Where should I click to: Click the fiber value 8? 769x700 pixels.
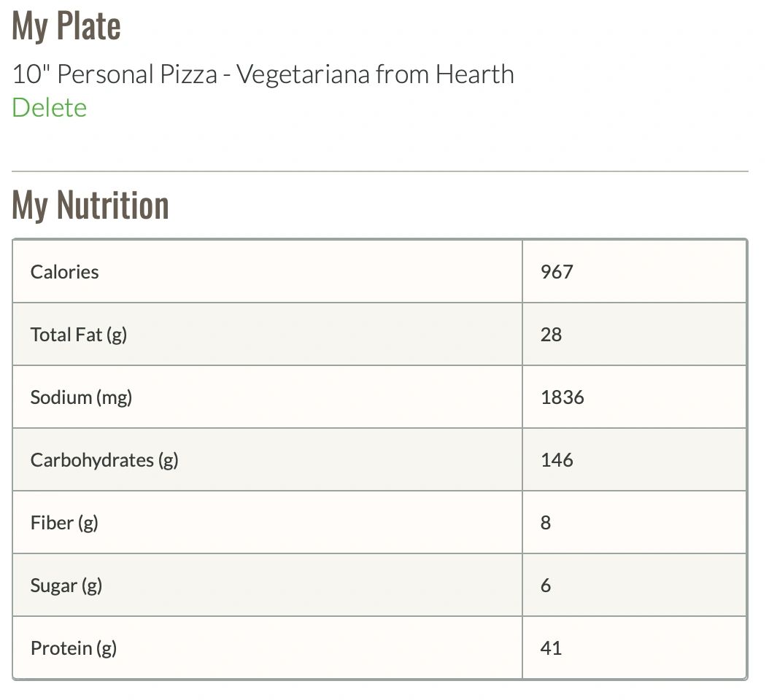pyautogui.click(x=546, y=523)
